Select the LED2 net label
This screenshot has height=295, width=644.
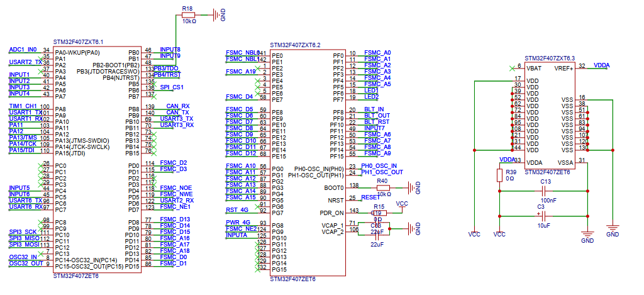[371, 97]
